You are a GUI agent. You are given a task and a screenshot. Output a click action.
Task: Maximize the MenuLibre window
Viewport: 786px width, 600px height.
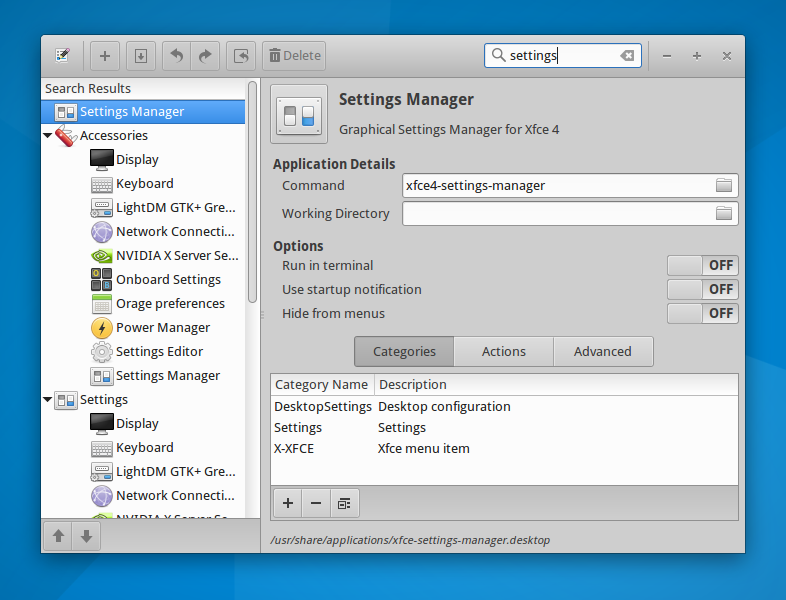click(x=697, y=56)
